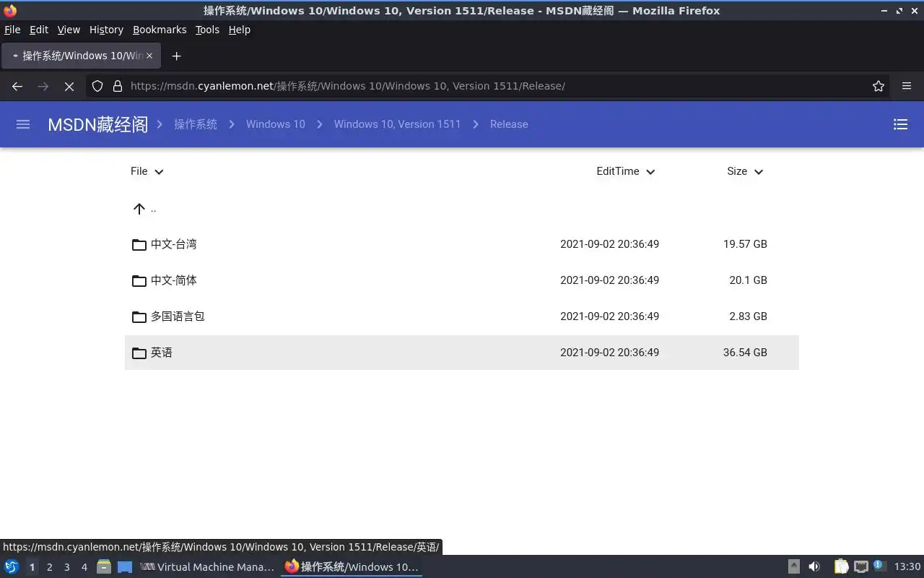Switch to workspace 4
Viewport: 924px width, 578px height.
coord(84,567)
